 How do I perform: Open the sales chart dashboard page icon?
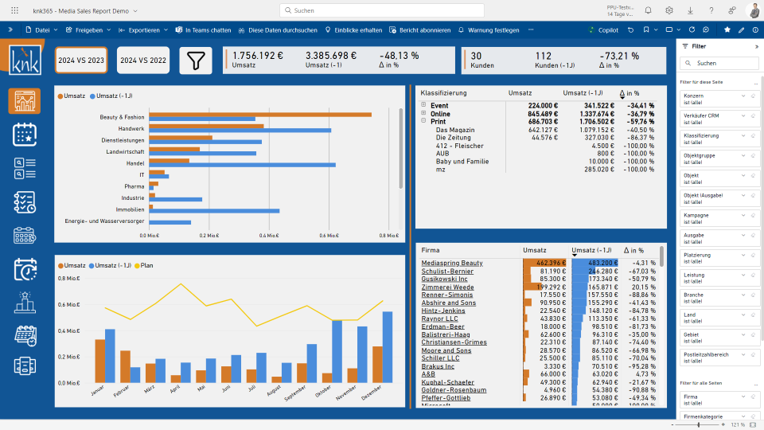(24, 101)
